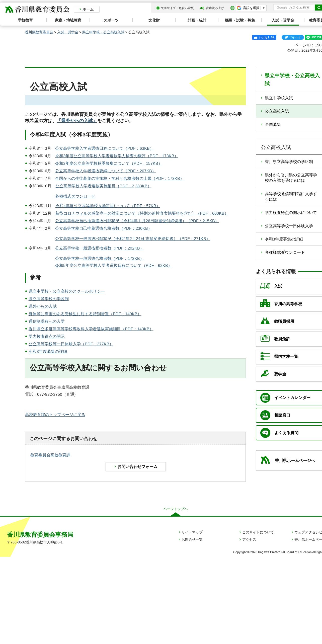Click 教育委員会高校教育課 contact link
This screenshot has width=322, height=644.
pos(50,455)
